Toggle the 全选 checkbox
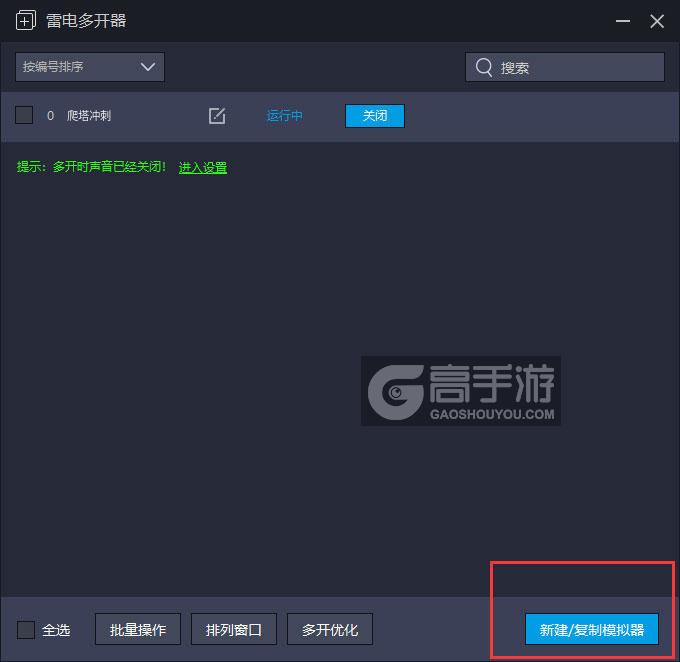Image resolution: width=680 pixels, height=662 pixels. coord(26,629)
